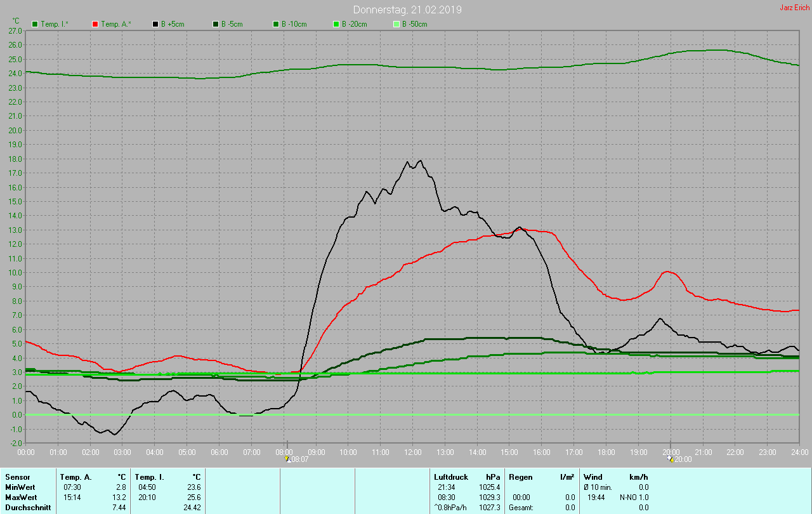Click the Wind column header
812x514 pixels.
[593, 477]
